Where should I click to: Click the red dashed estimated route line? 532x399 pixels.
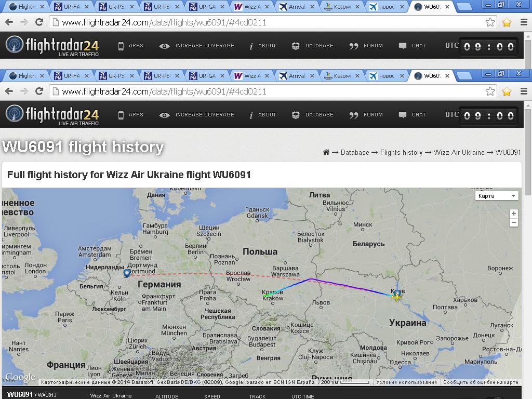(x=208, y=274)
